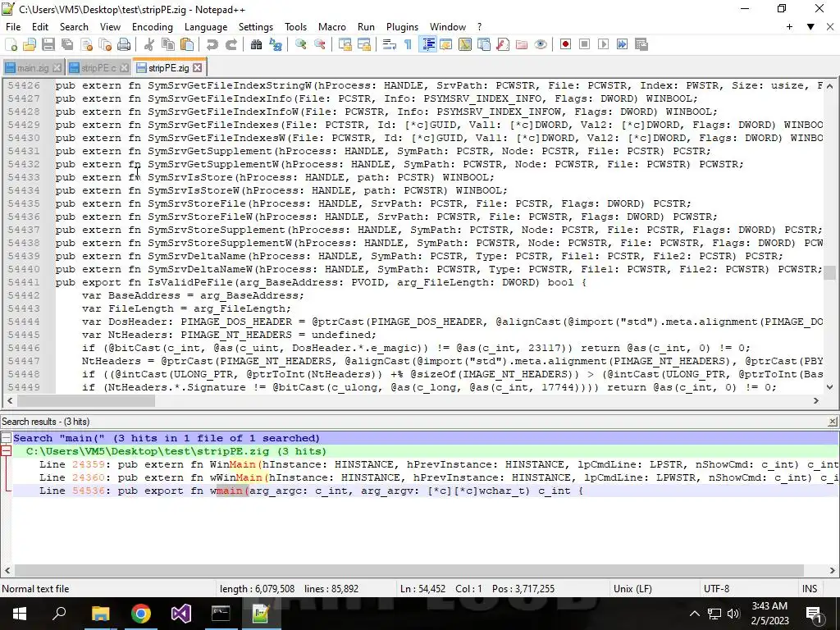840x630 pixels.
Task: Close the stripPE.zig tab with its X
Action: pos(198,67)
